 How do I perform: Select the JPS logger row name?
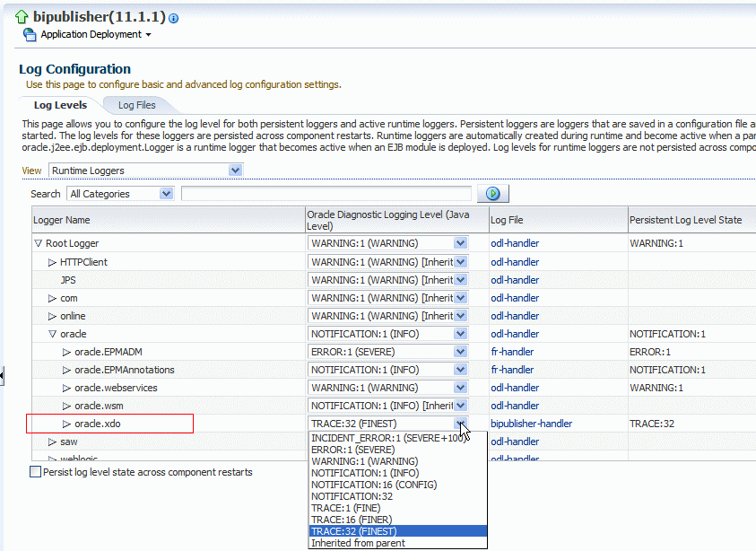click(x=68, y=280)
